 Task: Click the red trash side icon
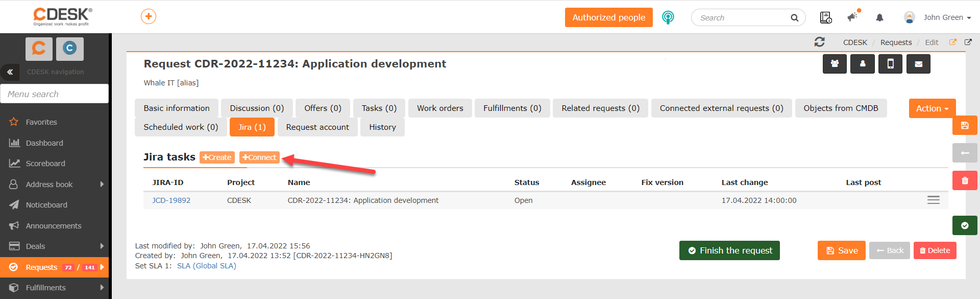tap(965, 180)
